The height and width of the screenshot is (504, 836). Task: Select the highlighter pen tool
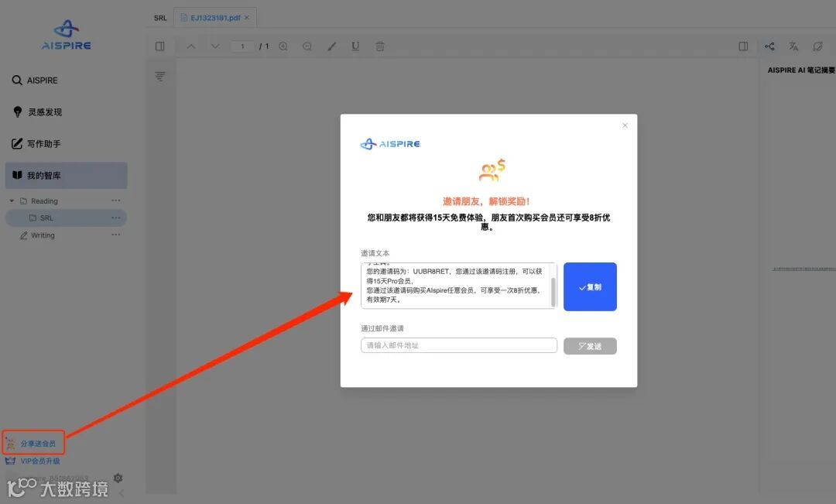point(331,46)
